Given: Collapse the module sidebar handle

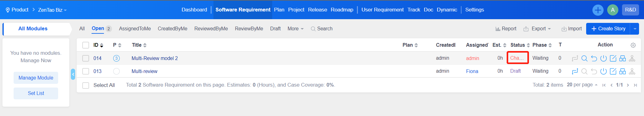Looking at the screenshot, I should click(x=73, y=74).
